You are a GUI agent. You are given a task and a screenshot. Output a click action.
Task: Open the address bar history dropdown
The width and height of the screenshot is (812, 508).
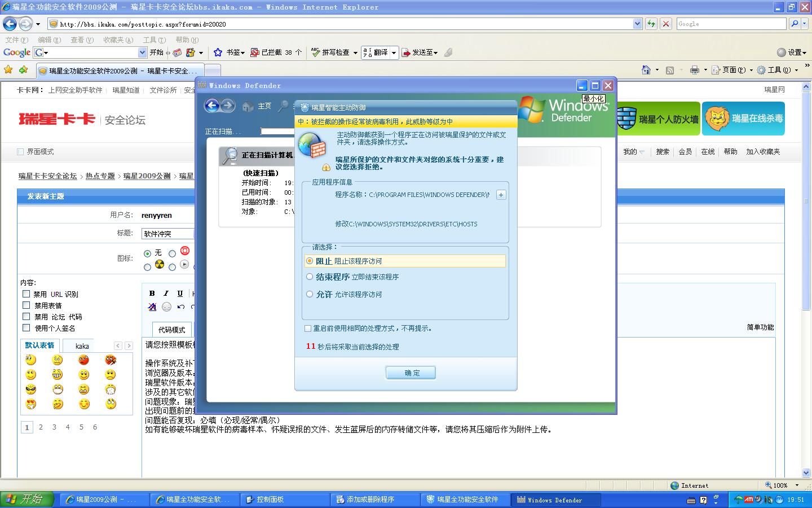[x=637, y=24]
